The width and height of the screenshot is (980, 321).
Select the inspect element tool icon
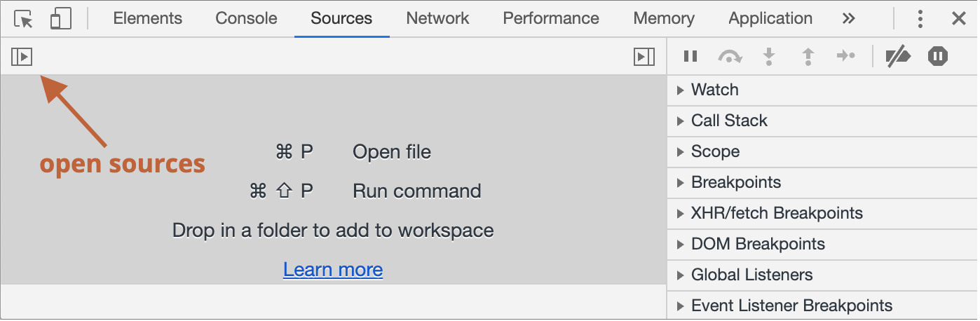pos(24,19)
